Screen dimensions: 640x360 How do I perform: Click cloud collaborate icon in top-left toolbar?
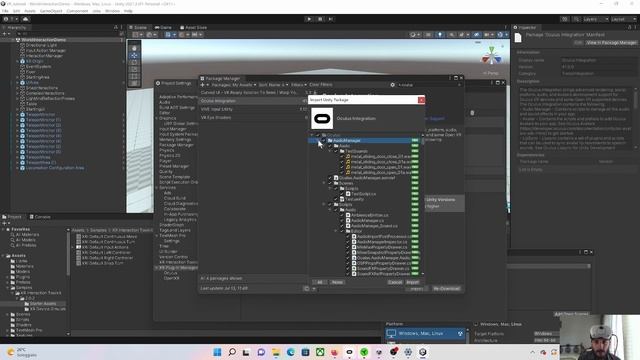25,19
